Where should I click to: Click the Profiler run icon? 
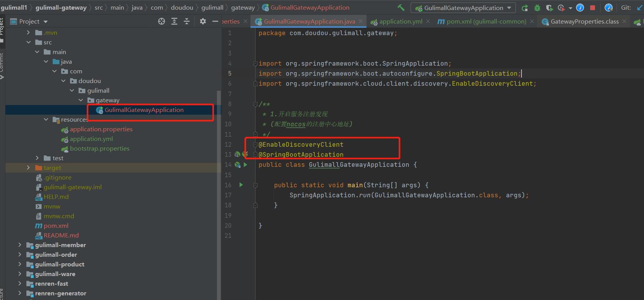coord(561,8)
